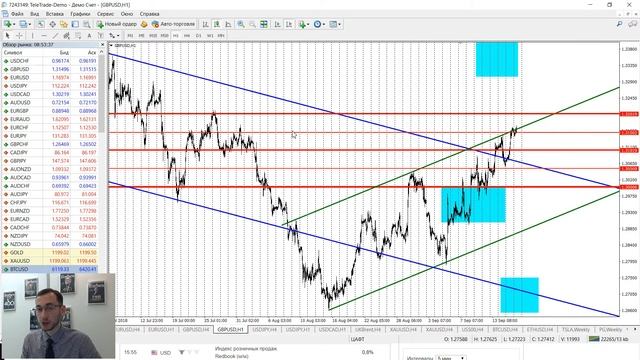Select the crosshair tool
The image size is (640, 360).
point(20,36)
